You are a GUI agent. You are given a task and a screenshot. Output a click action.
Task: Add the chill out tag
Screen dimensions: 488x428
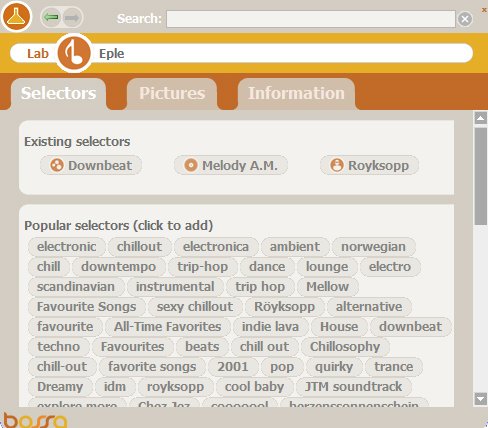point(265,347)
